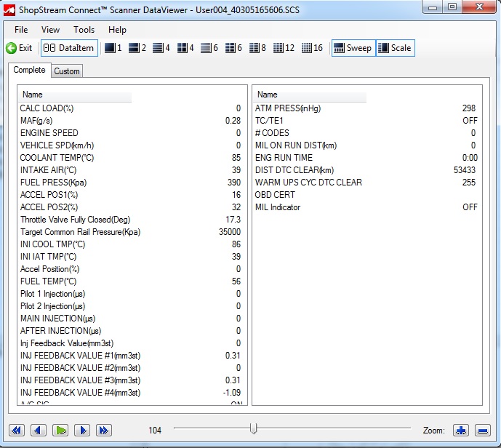Jump to first frame with rewind button

(x=17, y=430)
